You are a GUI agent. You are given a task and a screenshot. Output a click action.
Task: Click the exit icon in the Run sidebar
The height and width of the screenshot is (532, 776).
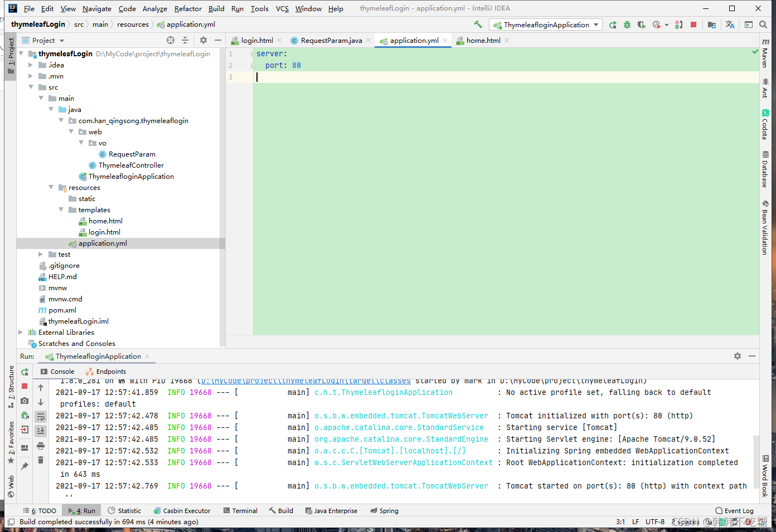25,429
